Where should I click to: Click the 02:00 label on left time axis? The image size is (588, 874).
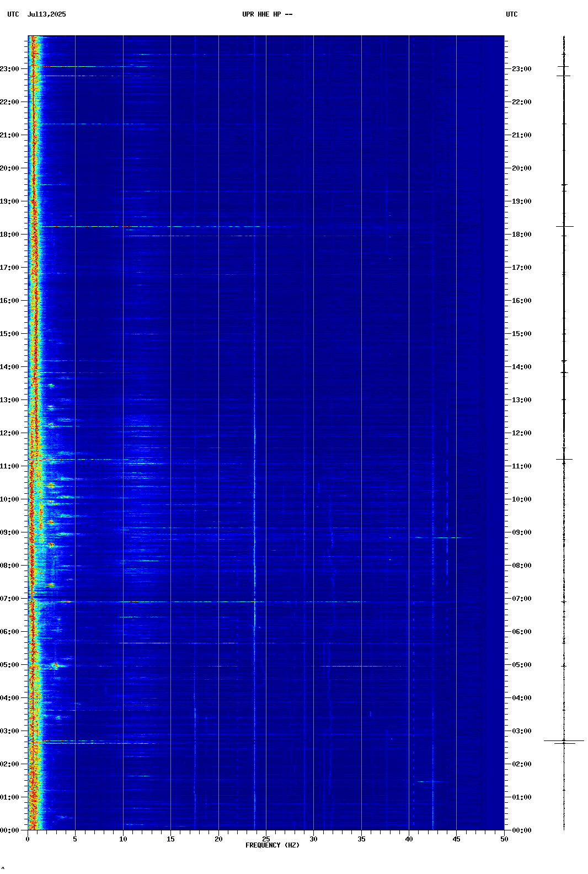(x=9, y=764)
